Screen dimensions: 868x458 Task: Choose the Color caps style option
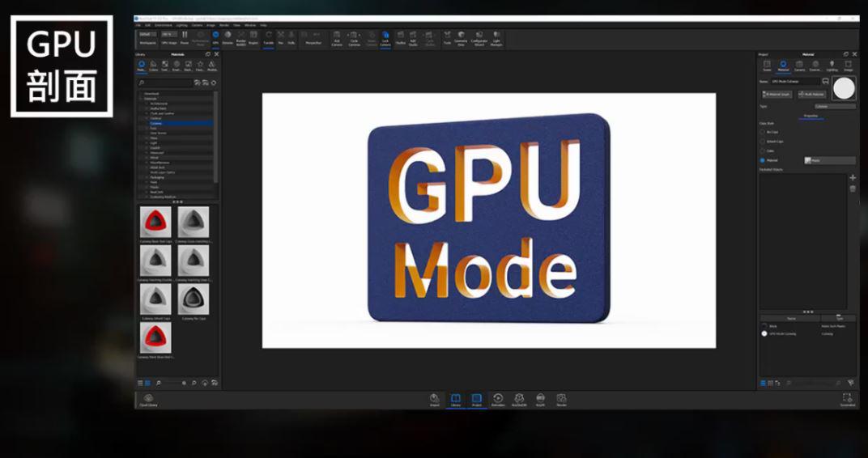click(x=763, y=151)
